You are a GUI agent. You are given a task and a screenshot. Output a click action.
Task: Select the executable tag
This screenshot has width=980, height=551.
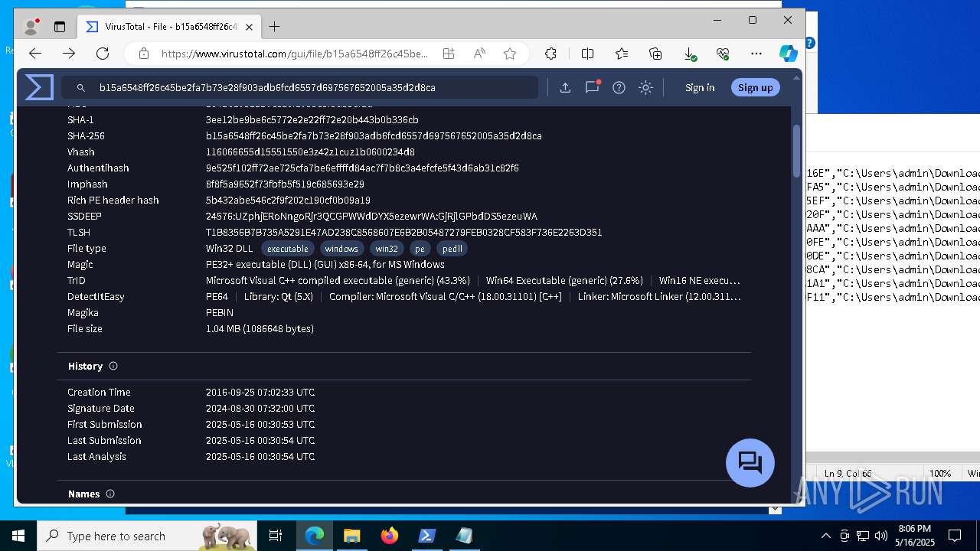pyautogui.click(x=288, y=249)
